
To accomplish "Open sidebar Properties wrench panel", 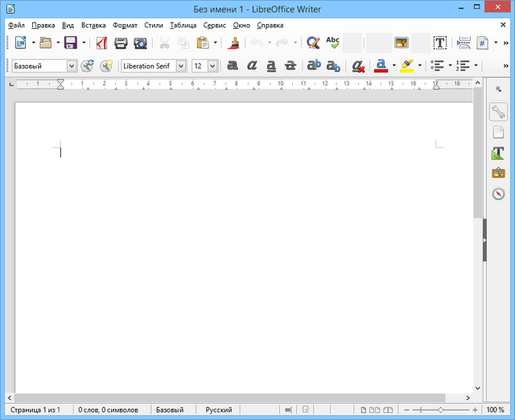I will point(499,113).
